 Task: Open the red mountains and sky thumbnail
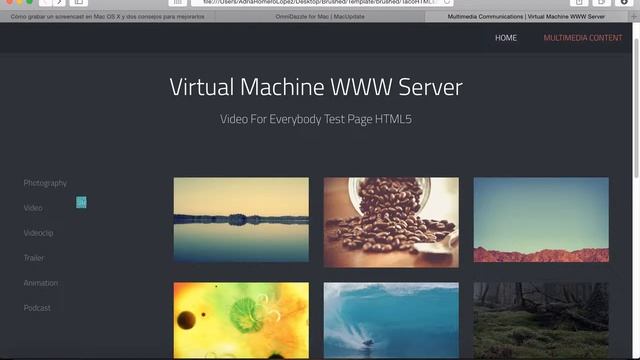tap(541, 220)
